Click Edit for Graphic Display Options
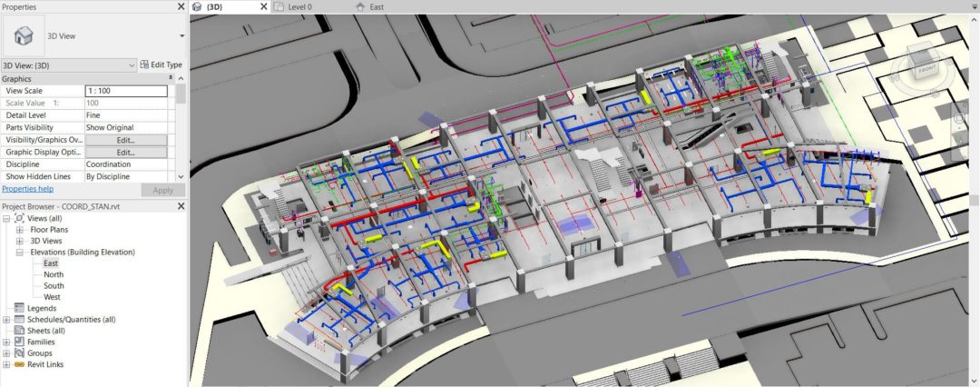Image resolution: width=980 pixels, height=387 pixels. (125, 153)
